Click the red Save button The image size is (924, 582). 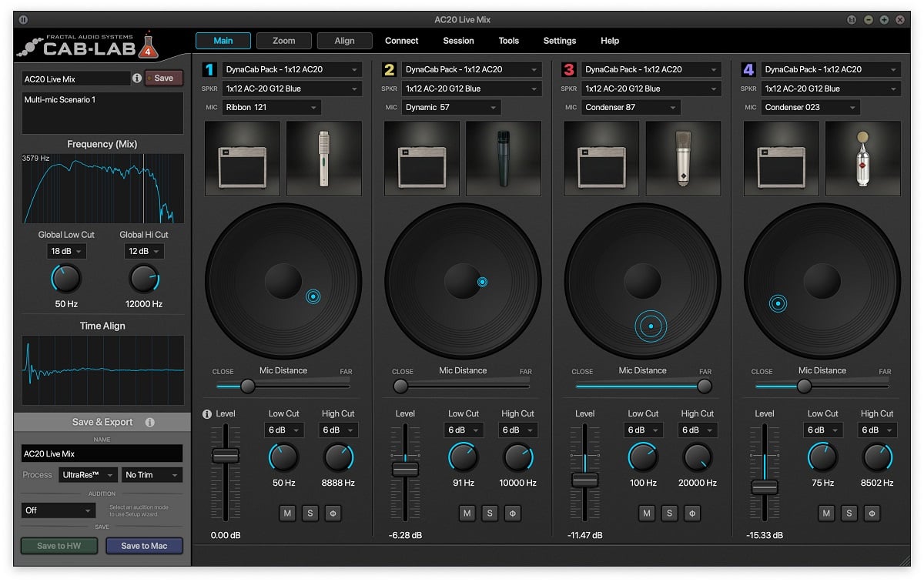tap(164, 79)
